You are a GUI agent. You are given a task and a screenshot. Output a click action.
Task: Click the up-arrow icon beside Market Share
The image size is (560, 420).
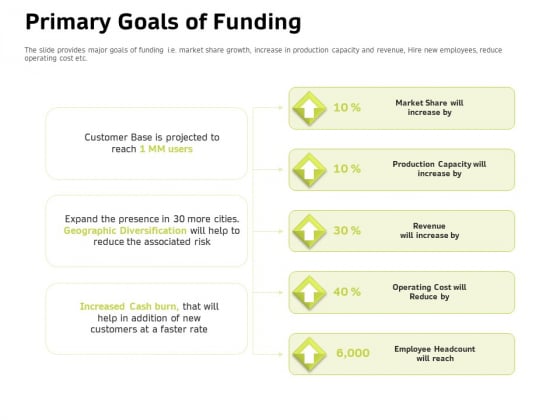point(309,109)
